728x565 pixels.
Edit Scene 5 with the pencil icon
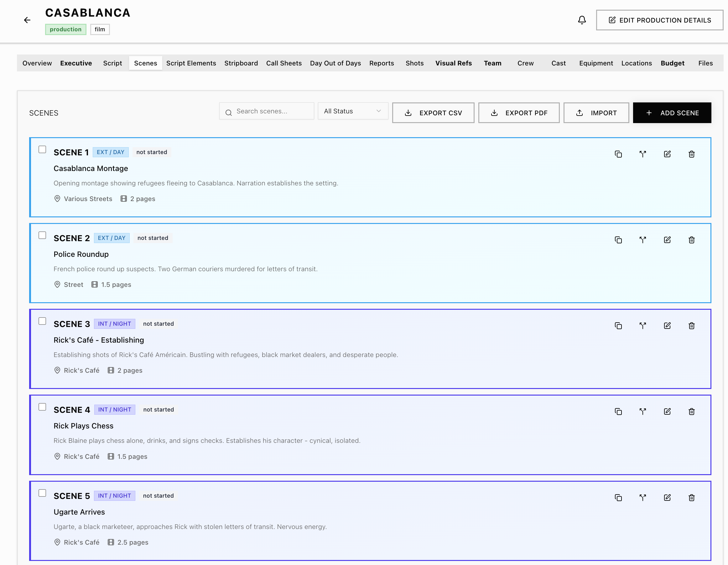point(667,497)
